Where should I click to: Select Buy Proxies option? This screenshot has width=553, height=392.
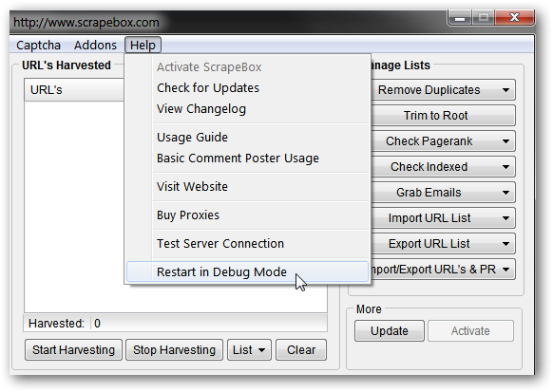pos(188,215)
